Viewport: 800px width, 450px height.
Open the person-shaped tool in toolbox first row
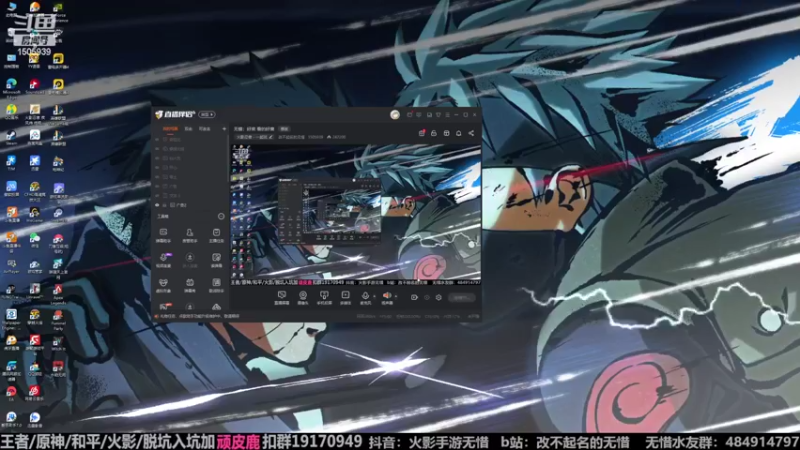click(x=190, y=235)
